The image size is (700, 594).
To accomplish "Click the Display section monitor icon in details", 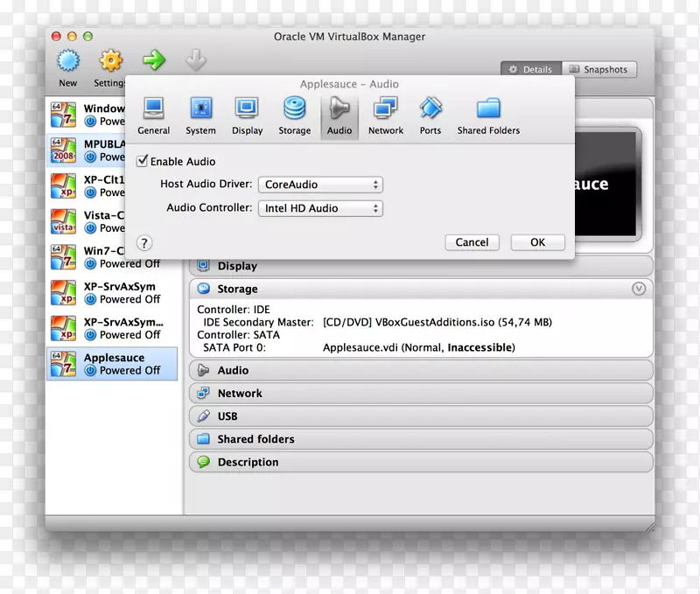I will point(204,266).
